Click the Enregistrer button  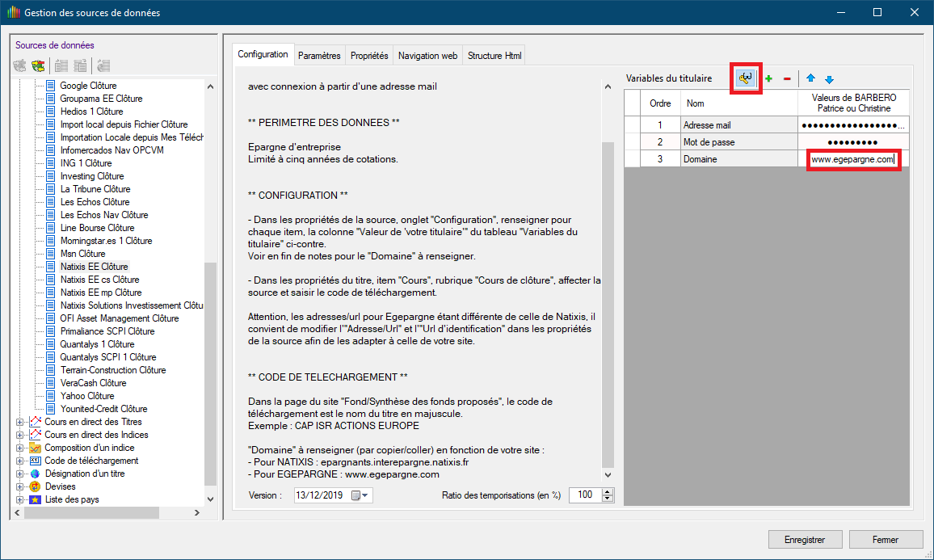coord(804,539)
